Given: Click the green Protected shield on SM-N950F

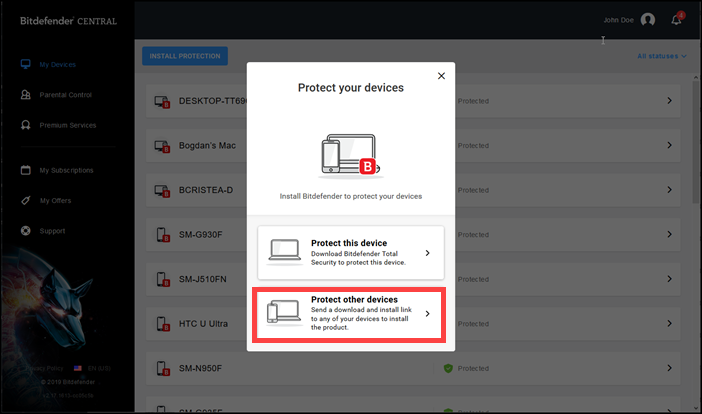Looking at the screenshot, I should click(x=448, y=368).
